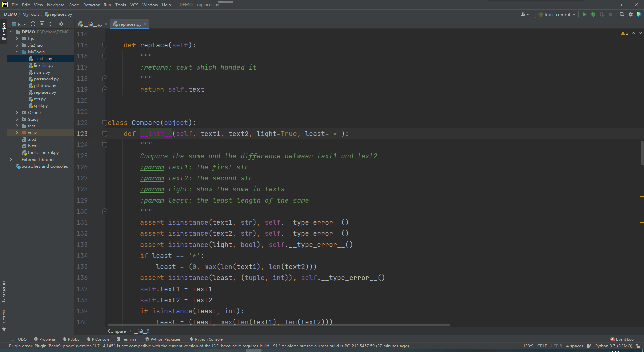Image resolution: width=644 pixels, height=352 pixels.
Task: Toggle read-only lock icon in status bar
Action: click(638, 346)
